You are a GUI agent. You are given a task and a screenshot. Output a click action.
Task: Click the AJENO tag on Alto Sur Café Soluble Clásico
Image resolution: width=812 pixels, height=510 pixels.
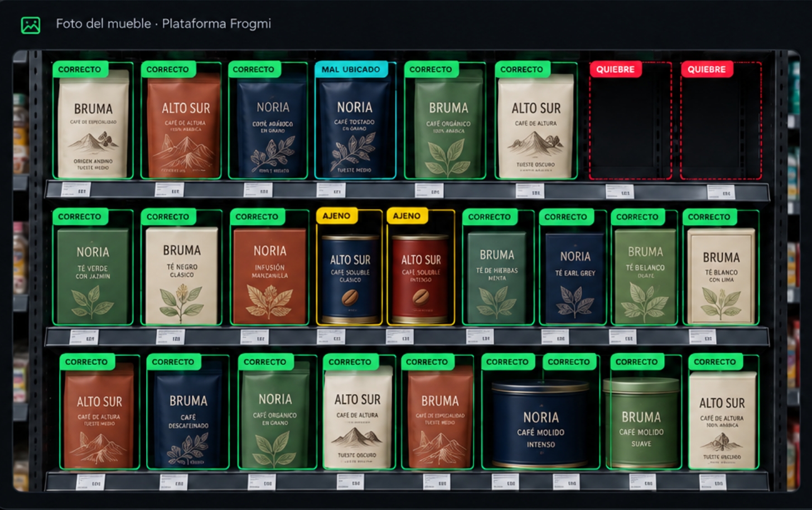pos(336,216)
